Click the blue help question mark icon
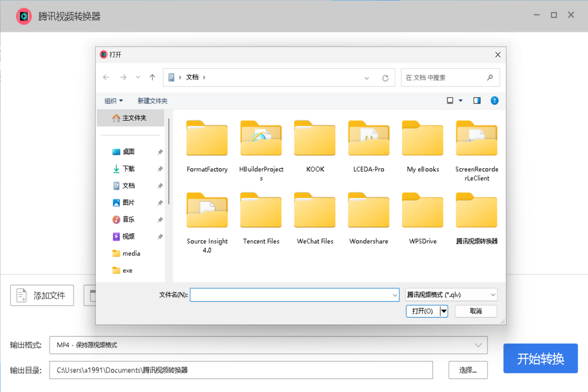The height and width of the screenshot is (392, 588). 494,101
